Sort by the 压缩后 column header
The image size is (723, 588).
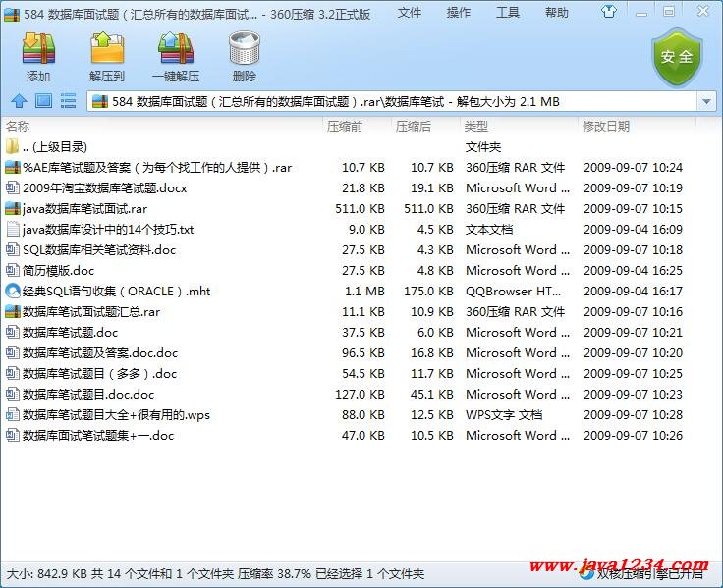pos(414,126)
